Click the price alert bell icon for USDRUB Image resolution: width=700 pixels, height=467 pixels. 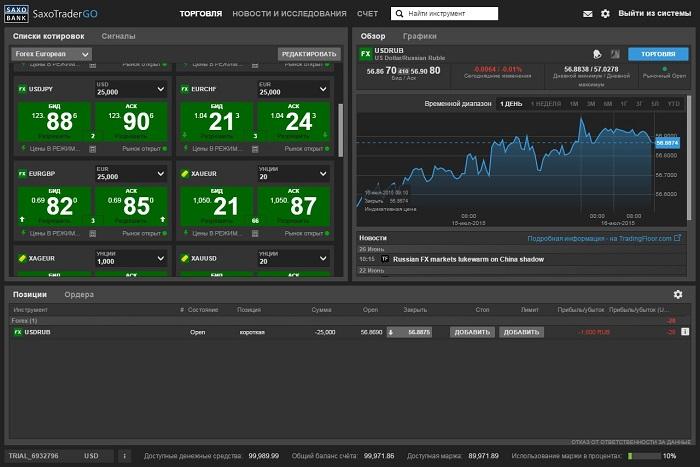pos(597,54)
